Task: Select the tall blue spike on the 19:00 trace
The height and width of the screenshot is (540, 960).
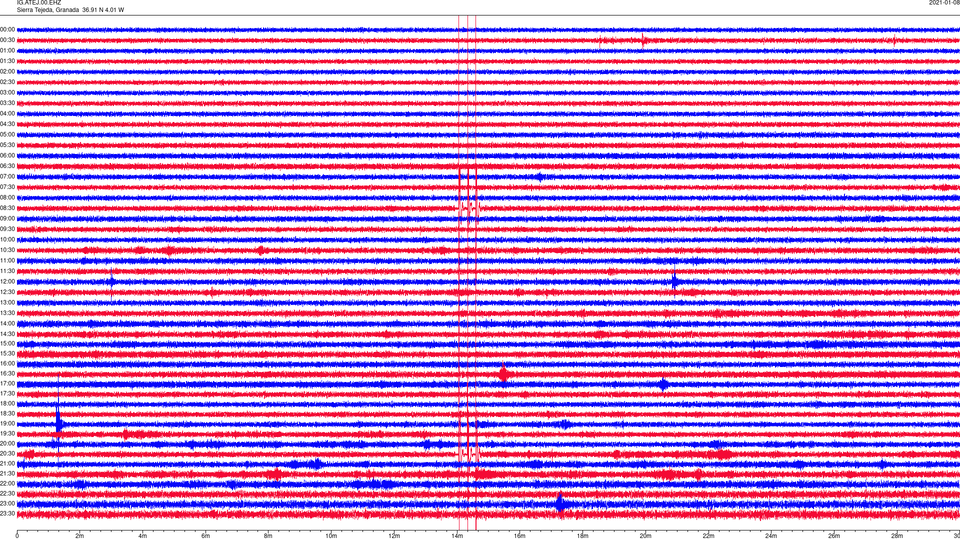Action: pos(59,422)
